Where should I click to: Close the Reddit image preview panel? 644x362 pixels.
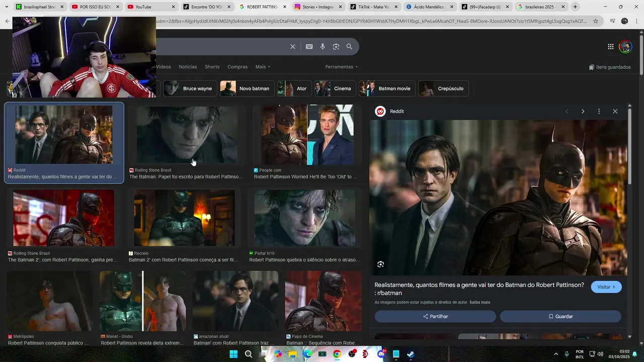(x=615, y=111)
